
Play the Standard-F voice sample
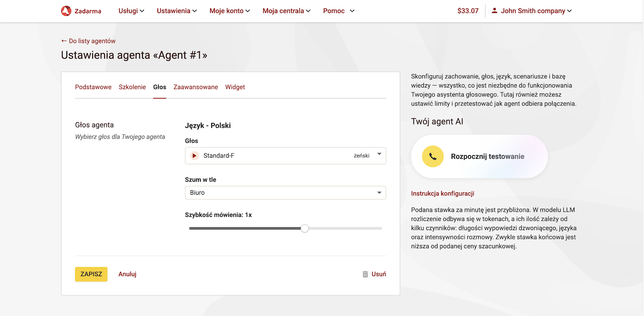click(x=194, y=156)
